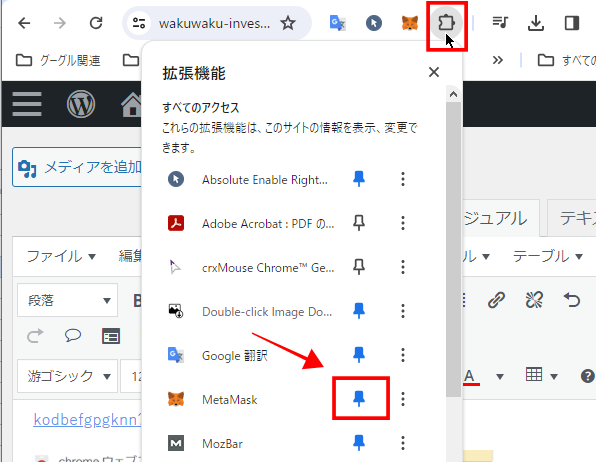Click wakuwaku-inves address bar URL
Screen dimensions: 596x462
(x=214, y=24)
